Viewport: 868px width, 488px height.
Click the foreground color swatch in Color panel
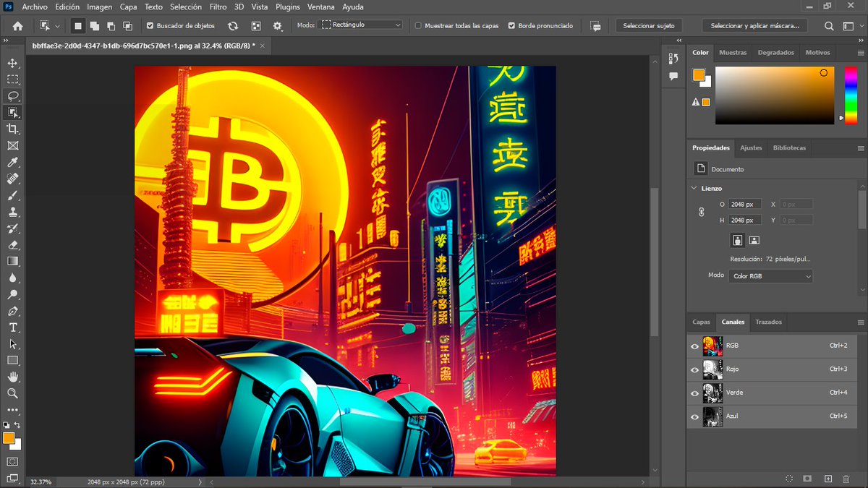point(699,74)
